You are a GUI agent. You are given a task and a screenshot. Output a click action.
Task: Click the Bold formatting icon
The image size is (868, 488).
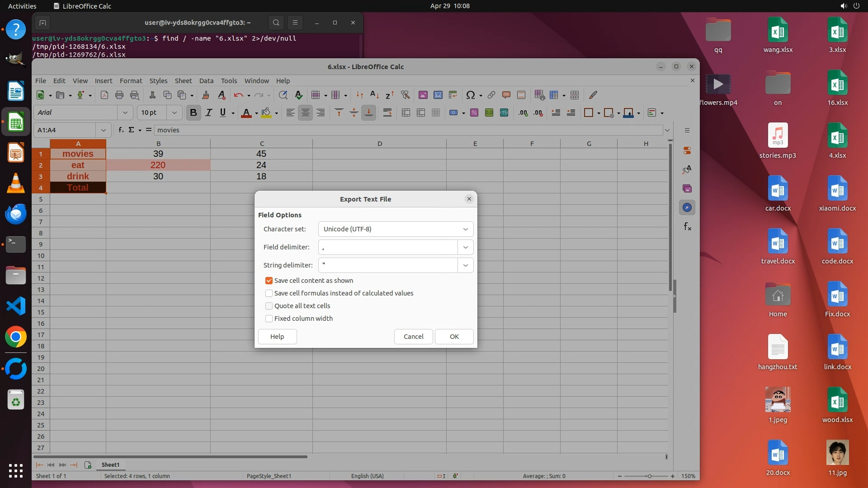click(x=193, y=113)
